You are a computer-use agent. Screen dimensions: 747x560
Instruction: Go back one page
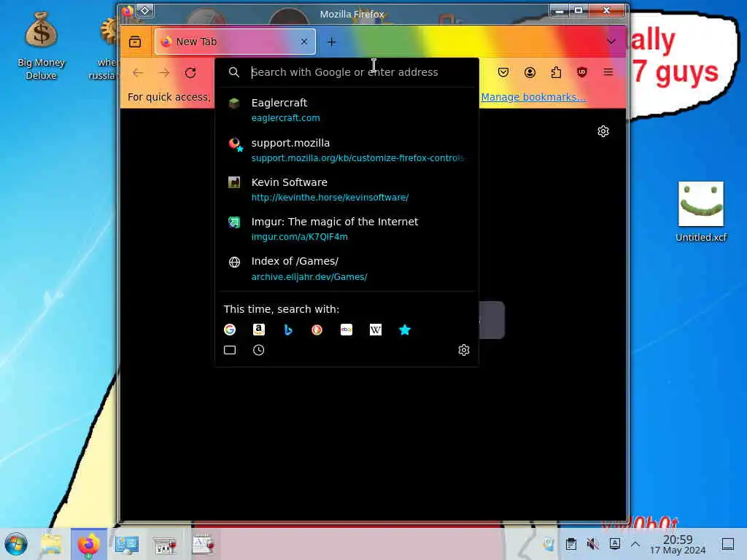click(x=138, y=72)
